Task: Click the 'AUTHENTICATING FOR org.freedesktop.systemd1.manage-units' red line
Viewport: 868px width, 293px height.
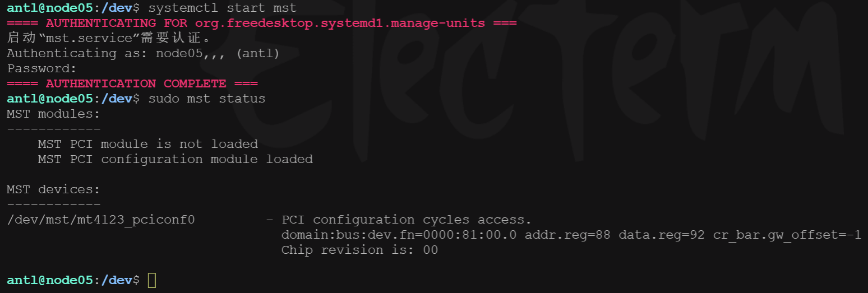Action: [x=262, y=23]
